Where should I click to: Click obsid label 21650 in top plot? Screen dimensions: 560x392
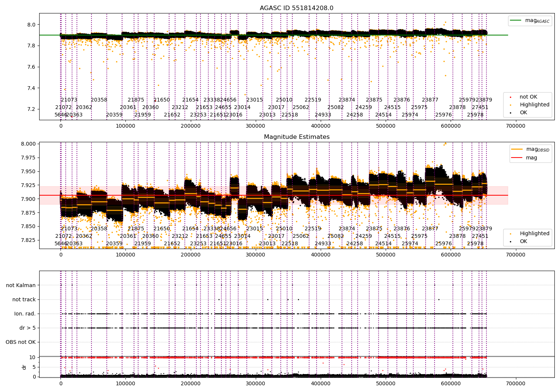pyautogui.click(x=162, y=100)
